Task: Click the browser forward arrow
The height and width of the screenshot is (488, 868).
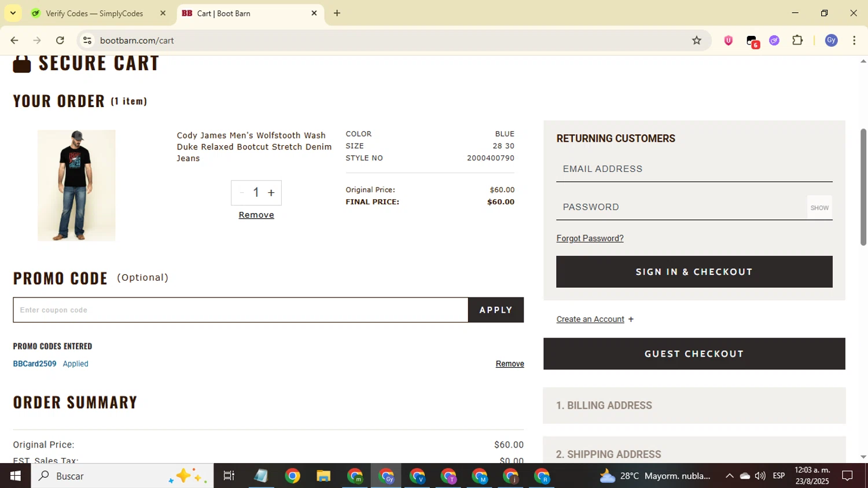Action: click(37, 41)
